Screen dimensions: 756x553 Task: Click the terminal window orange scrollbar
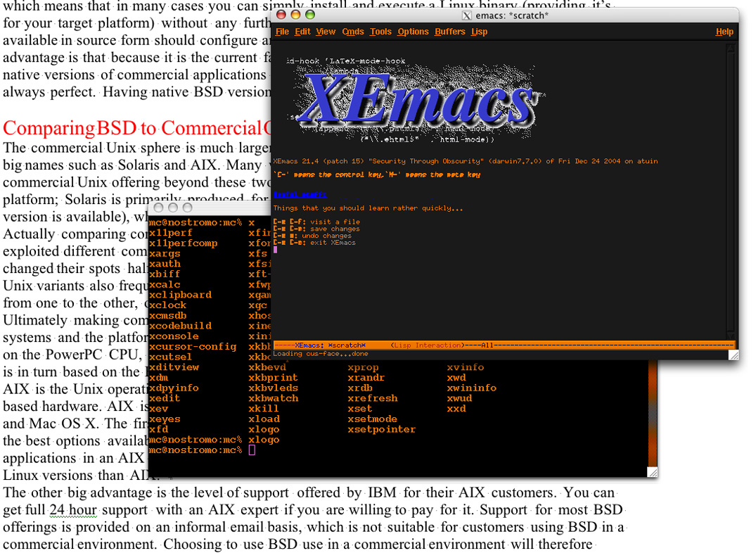pos(653,412)
